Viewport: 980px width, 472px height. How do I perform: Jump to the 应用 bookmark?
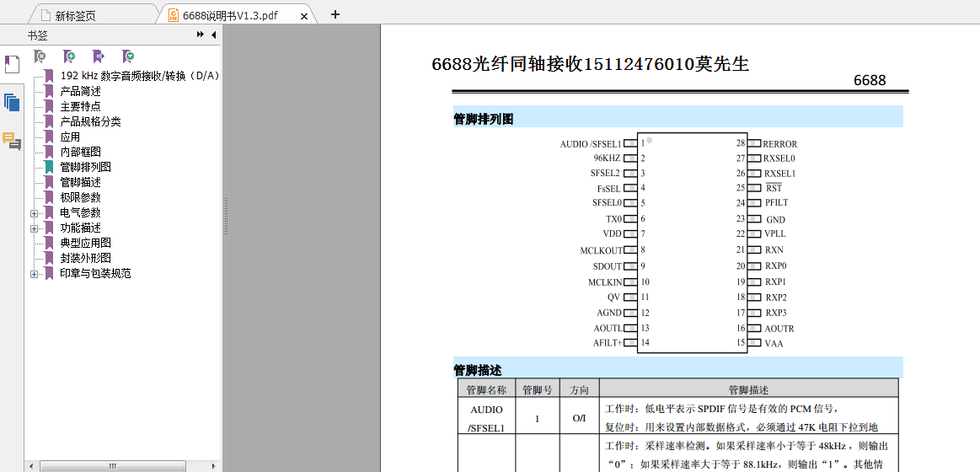pyautogui.click(x=70, y=137)
